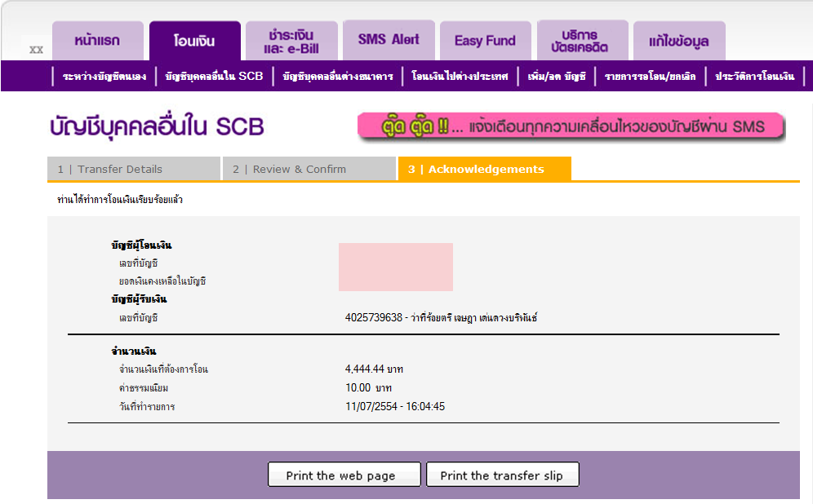
Task: Select บัญชีบุคคลอื่นใน SCB submenu item
Action: click(x=214, y=76)
